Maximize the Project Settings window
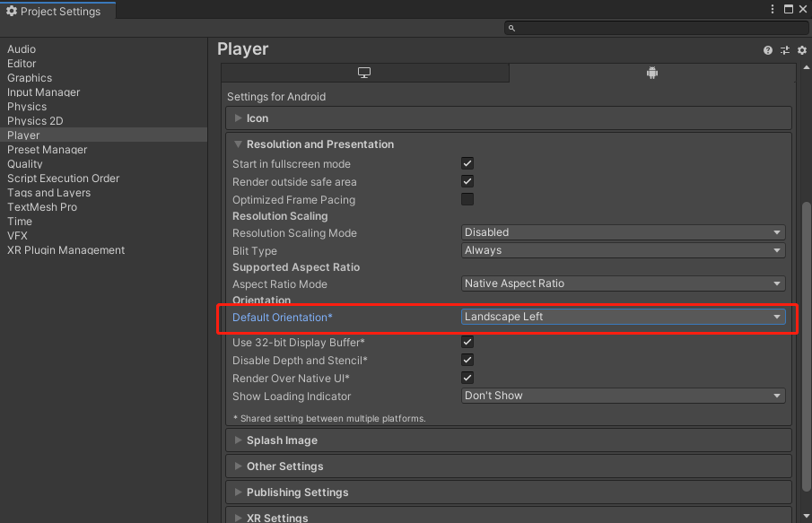The image size is (812, 523). coord(788,9)
